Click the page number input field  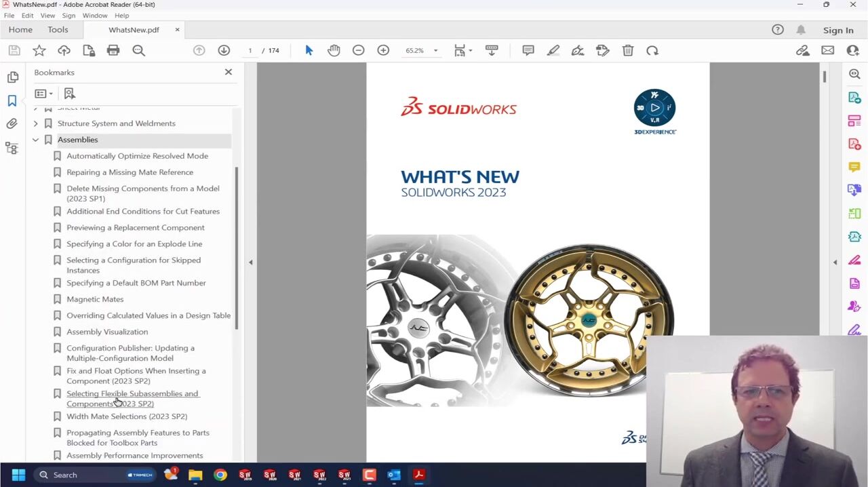(250, 51)
